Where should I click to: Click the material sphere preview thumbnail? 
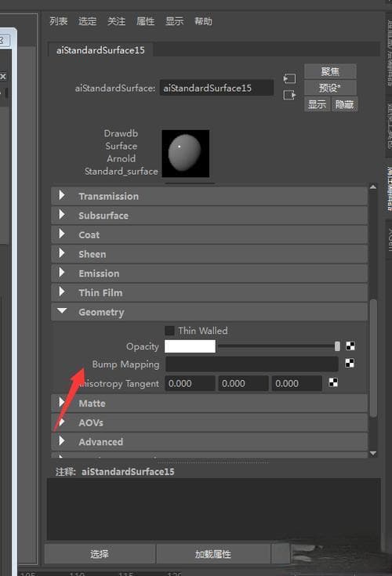(186, 153)
